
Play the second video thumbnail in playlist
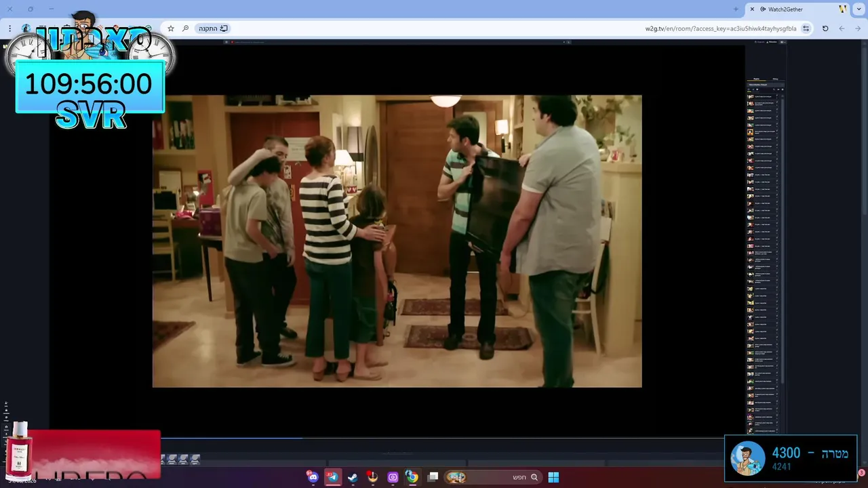coord(751,104)
